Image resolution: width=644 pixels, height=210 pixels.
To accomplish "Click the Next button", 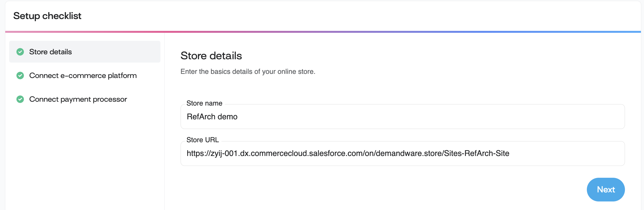I will point(606,189).
